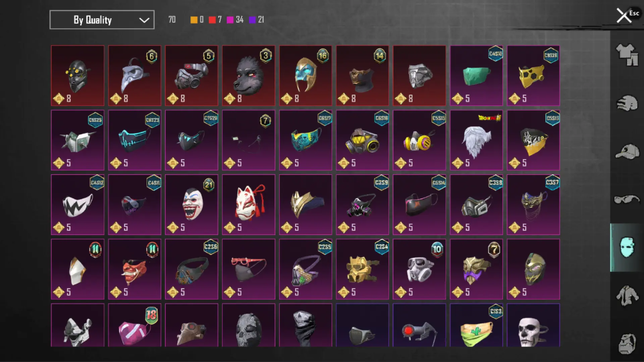Filter by the pink quality swatch
644x362 pixels.
tap(230, 20)
